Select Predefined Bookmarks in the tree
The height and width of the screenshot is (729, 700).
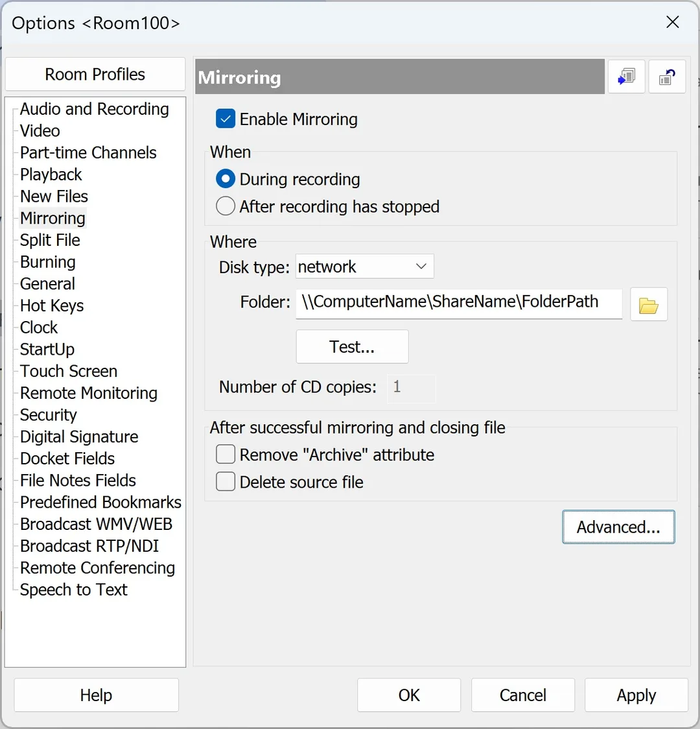101,503
